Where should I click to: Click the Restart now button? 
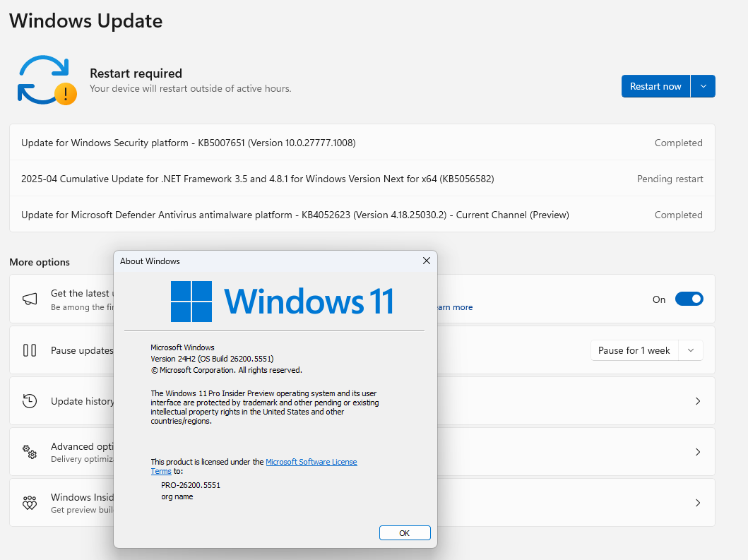pyautogui.click(x=655, y=86)
